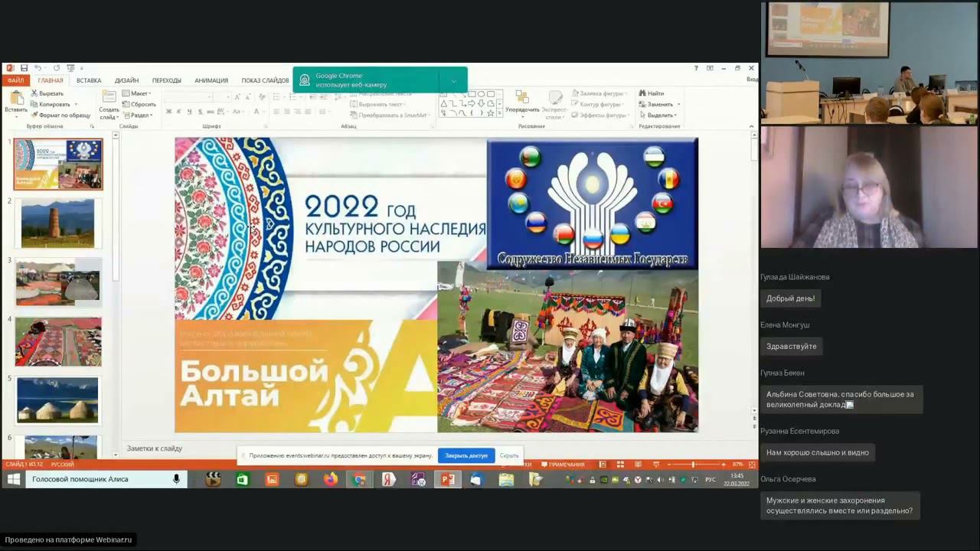Clear all formatting eraser icon

coord(262,96)
